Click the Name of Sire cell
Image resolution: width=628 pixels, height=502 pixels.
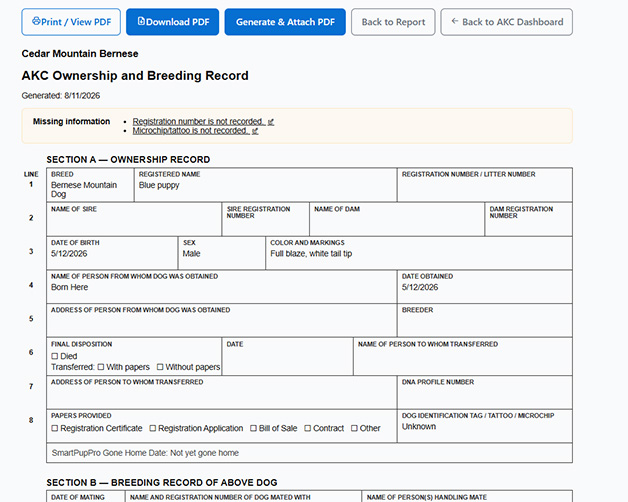coord(134,219)
